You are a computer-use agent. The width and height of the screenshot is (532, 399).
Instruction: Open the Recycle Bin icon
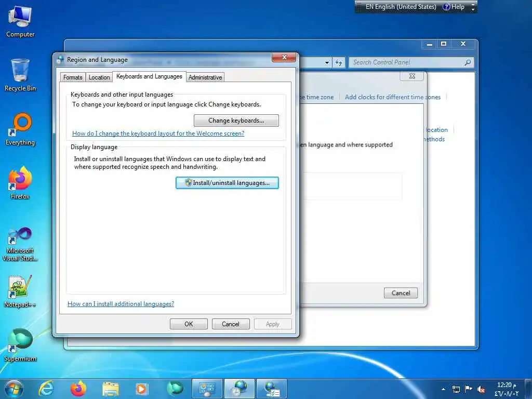(20, 75)
